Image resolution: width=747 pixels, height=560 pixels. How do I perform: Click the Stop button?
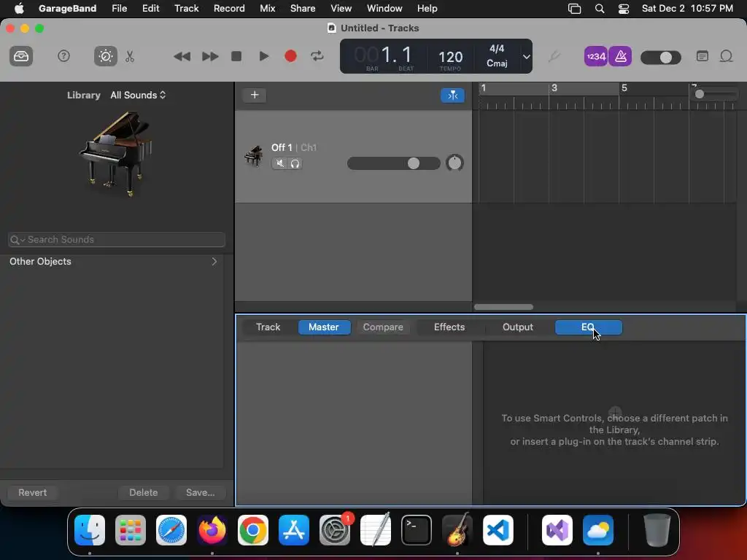[236, 56]
